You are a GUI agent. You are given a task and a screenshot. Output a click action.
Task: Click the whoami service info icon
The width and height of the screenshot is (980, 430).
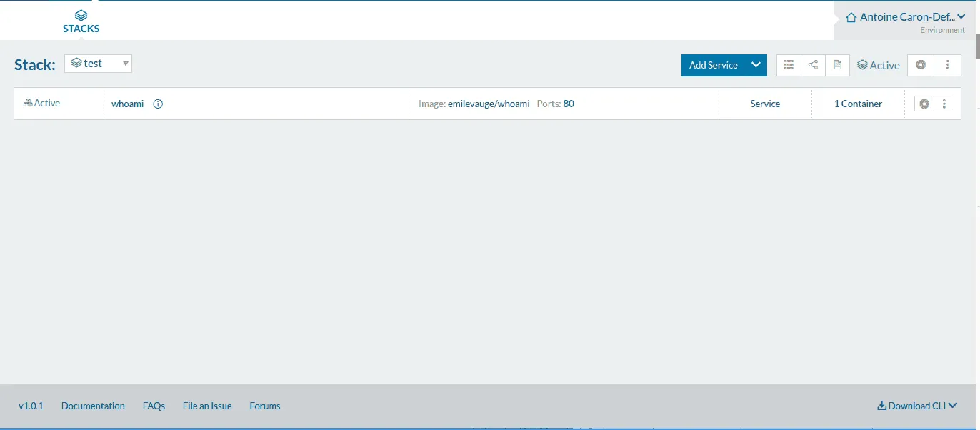pyautogui.click(x=159, y=104)
